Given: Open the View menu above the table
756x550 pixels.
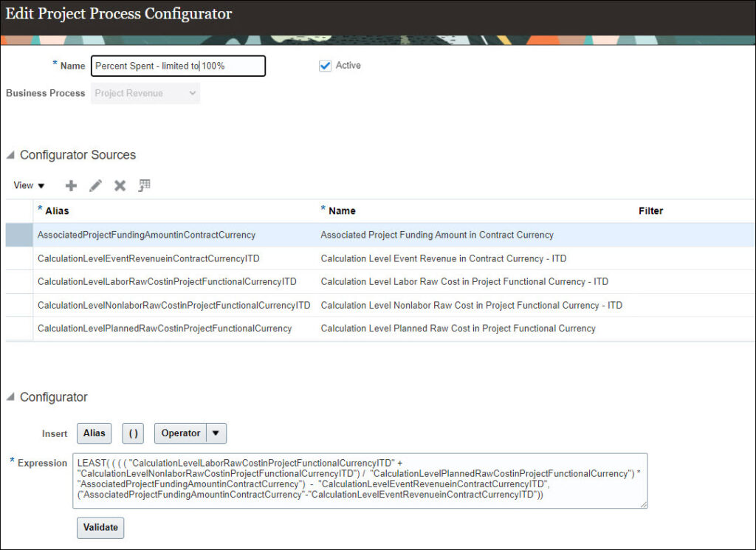Looking at the screenshot, I should point(29,185).
